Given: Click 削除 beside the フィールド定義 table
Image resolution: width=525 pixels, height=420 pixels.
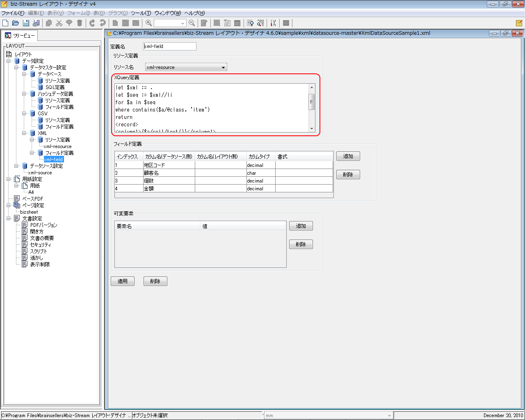Looking at the screenshot, I should pos(348,175).
